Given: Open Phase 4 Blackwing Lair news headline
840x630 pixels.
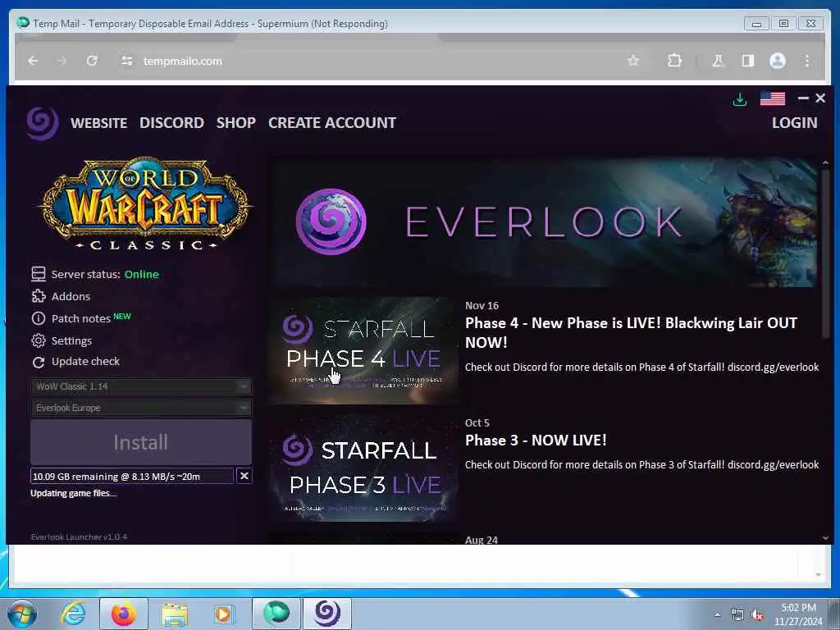Looking at the screenshot, I should pyautogui.click(x=631, y=333).
